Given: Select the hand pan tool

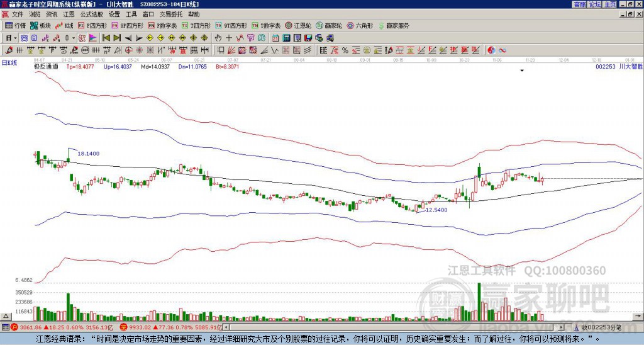Looking at the screenshot, I should click(218, 38).
